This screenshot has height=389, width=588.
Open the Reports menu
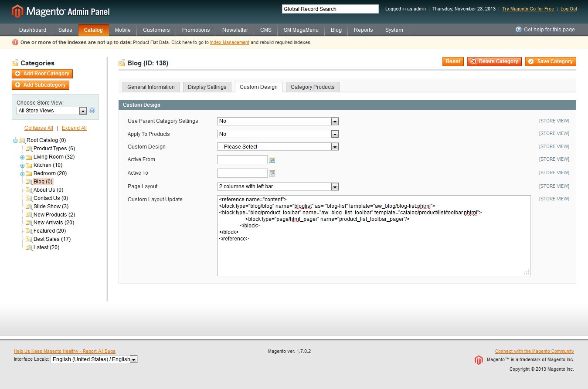click(x=364, y=30)
